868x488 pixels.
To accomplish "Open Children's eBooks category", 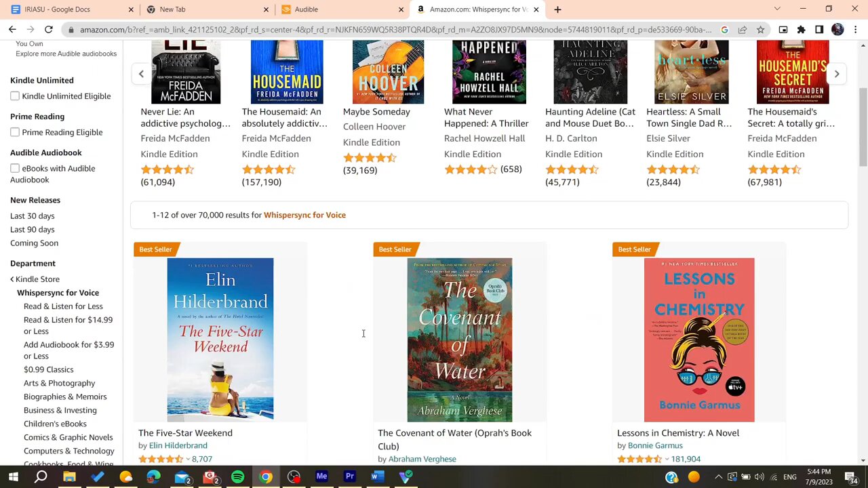I will click(x=55, y=424).
